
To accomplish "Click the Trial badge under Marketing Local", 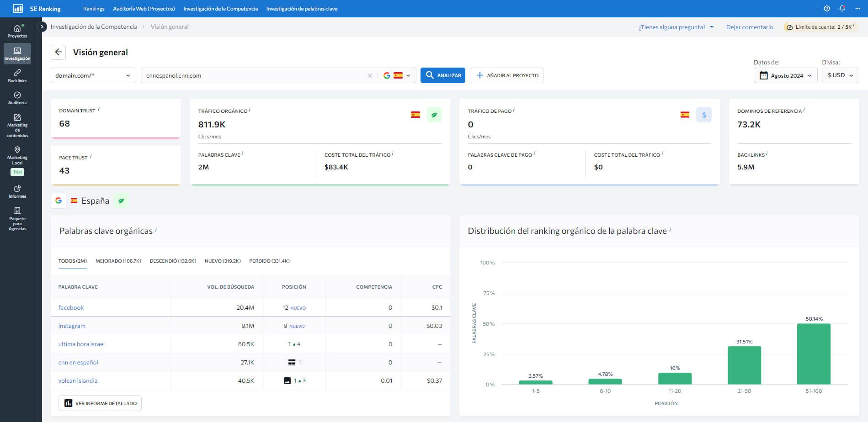I will [17, 172].
